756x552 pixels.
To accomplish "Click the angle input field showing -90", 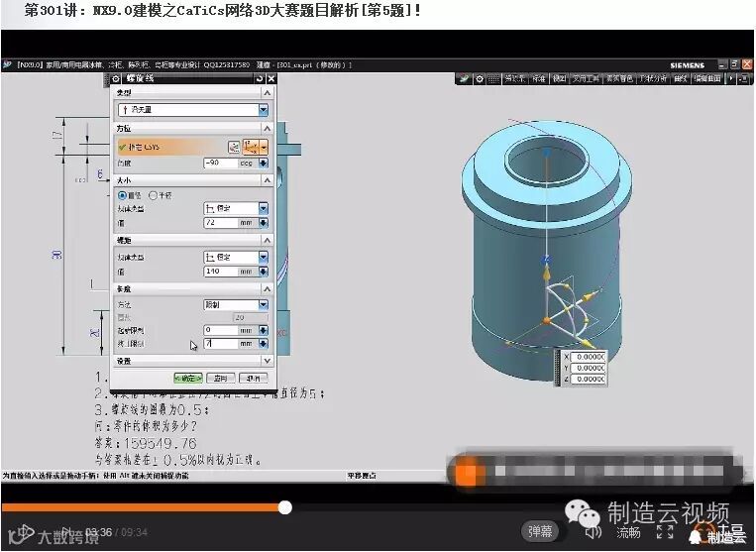I will click(x=221, y=163).
